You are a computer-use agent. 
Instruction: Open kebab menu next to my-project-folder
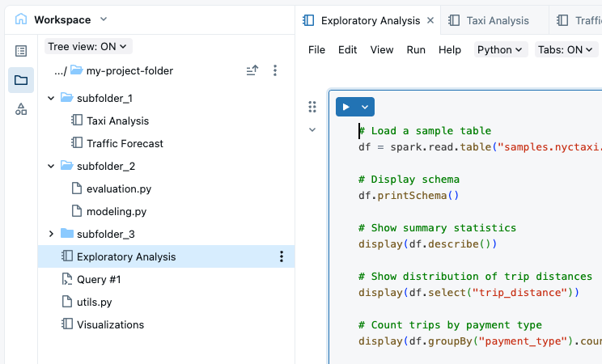click(x=275, y=71)
